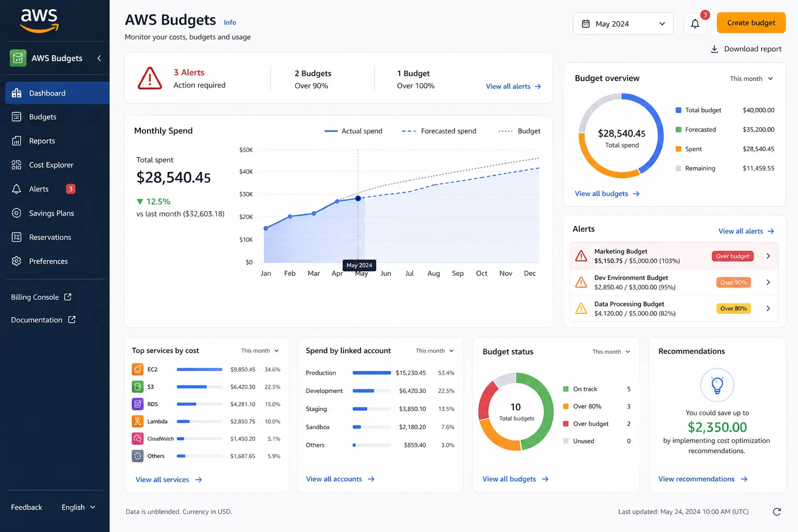Click the Others service icon
798x532 pixels.
click(138, 456)
